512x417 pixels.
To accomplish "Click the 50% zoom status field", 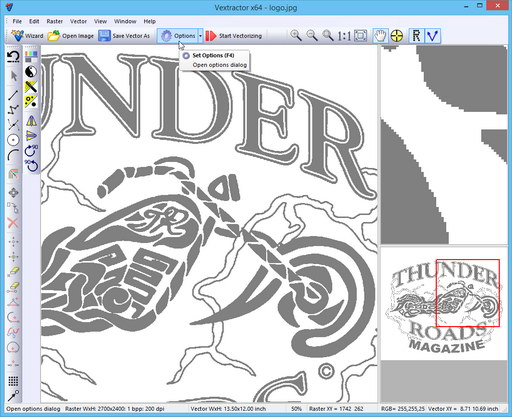I will [296, 409].
